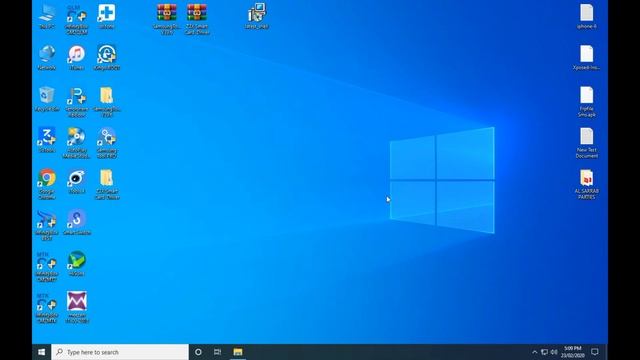The height and width of the screenshot is (360, 640).
Task: Open the .apk file on the desktop
Action: tap(587, 102)
